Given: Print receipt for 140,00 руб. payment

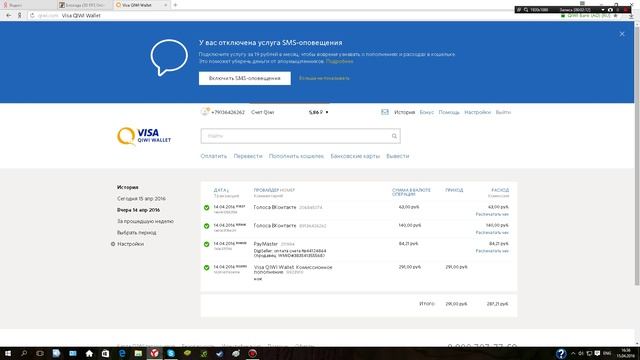Looking at the screenshot, I should pyautogui.click(x=492, y=233).
